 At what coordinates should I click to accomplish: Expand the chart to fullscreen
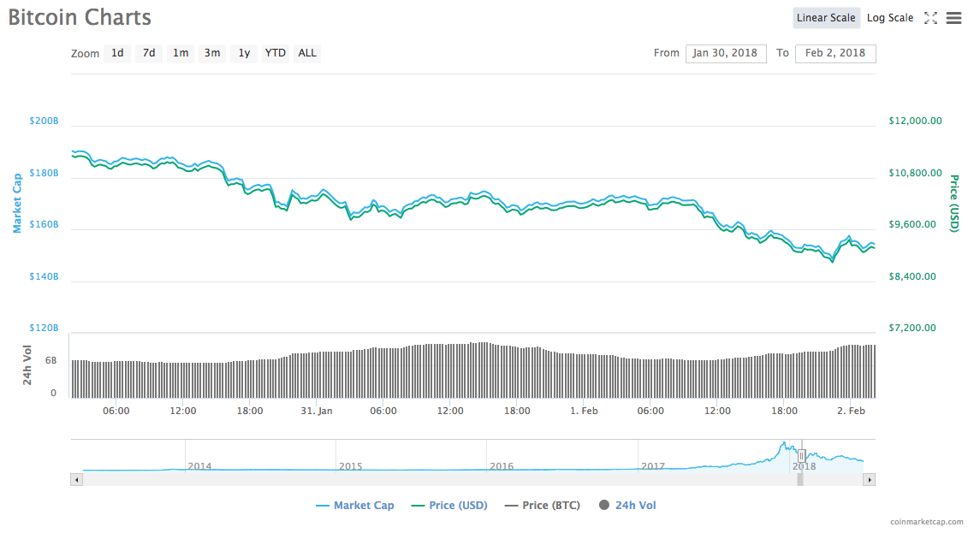[931, 17]
